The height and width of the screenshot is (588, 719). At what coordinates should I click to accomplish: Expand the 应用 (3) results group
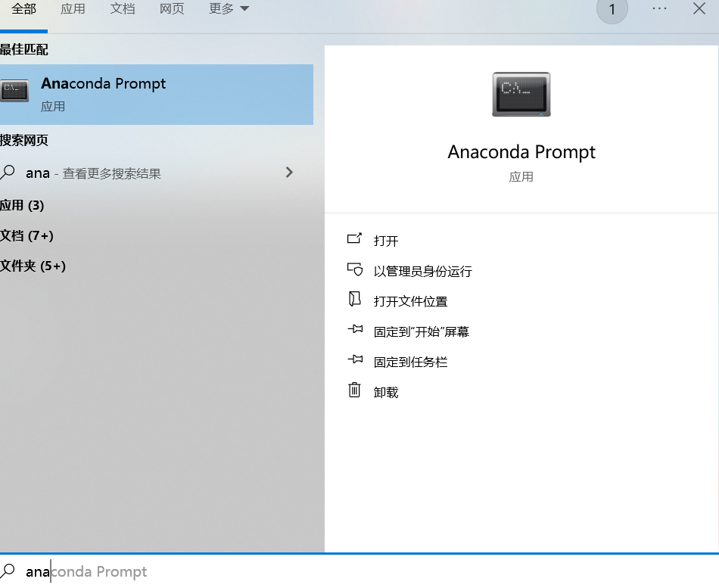[22, 205]
